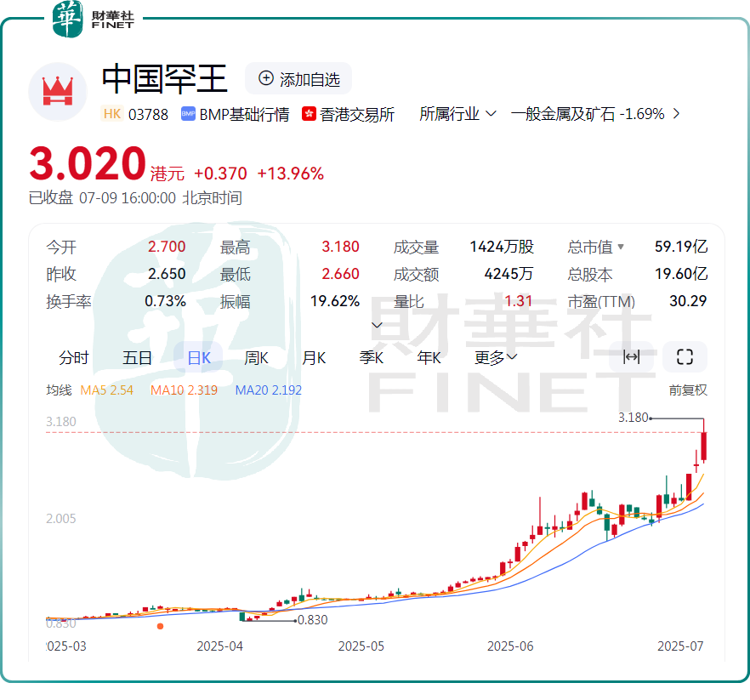Select the 年K tab

pyautogui.click(x=429, y=357)
